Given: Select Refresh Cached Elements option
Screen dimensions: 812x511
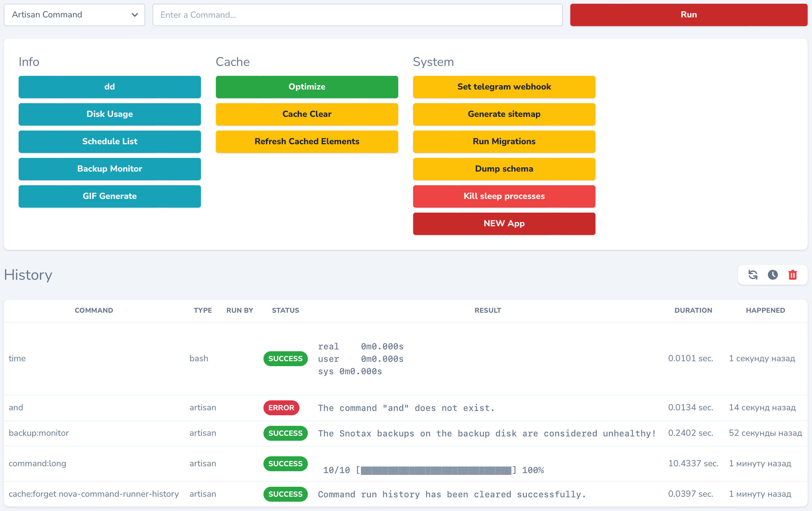Looking at the screenshot, I should pyautogui.click(x=307, y=141).
